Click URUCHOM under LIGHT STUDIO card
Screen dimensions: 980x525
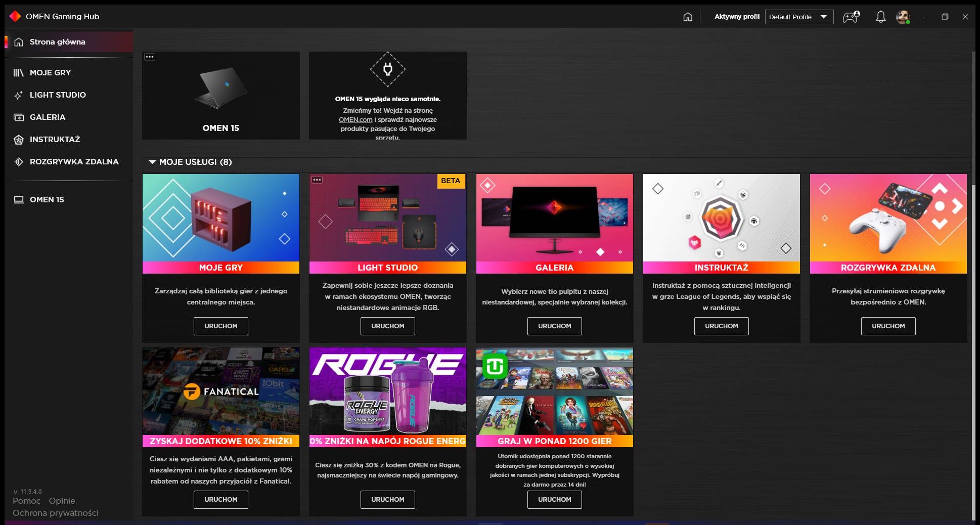tap(388, 326)
